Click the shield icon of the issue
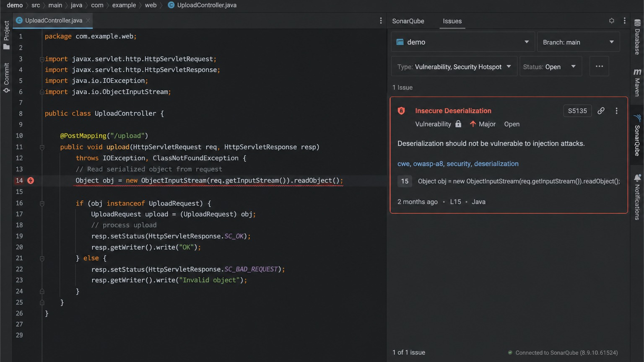This screenshot has height=362, width=644. pos(401,111)
